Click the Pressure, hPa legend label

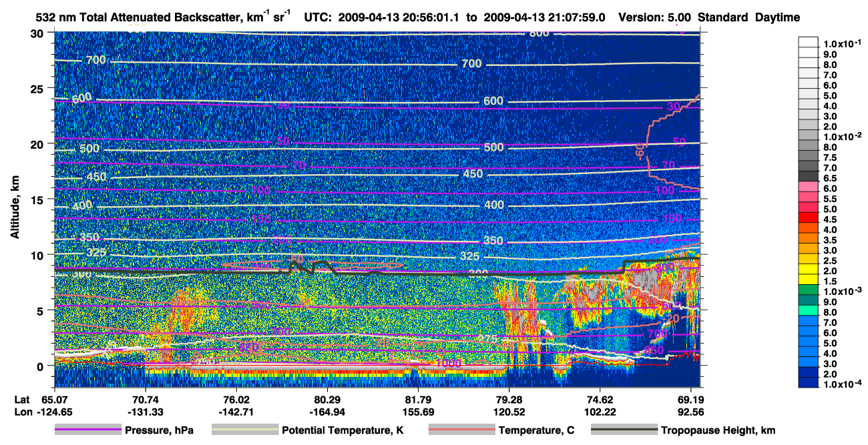click(159, 430)
